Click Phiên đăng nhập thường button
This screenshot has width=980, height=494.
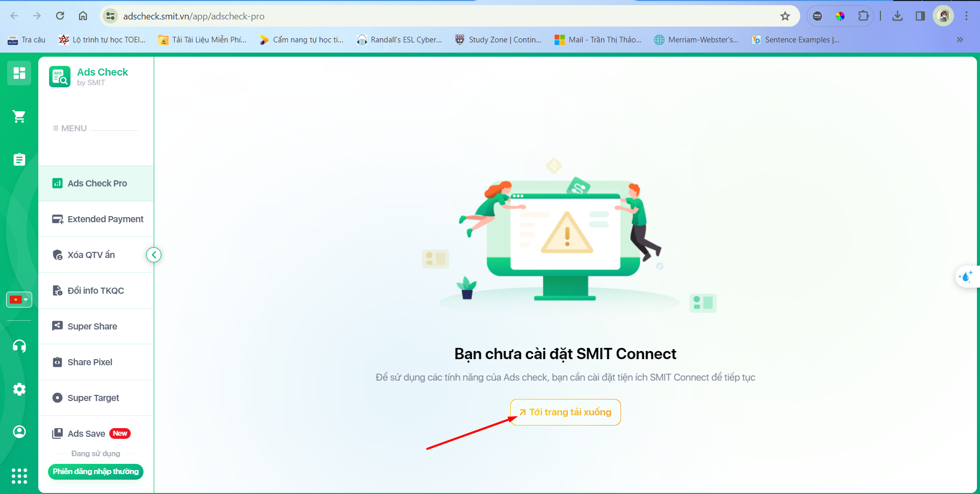coord(95,472)
